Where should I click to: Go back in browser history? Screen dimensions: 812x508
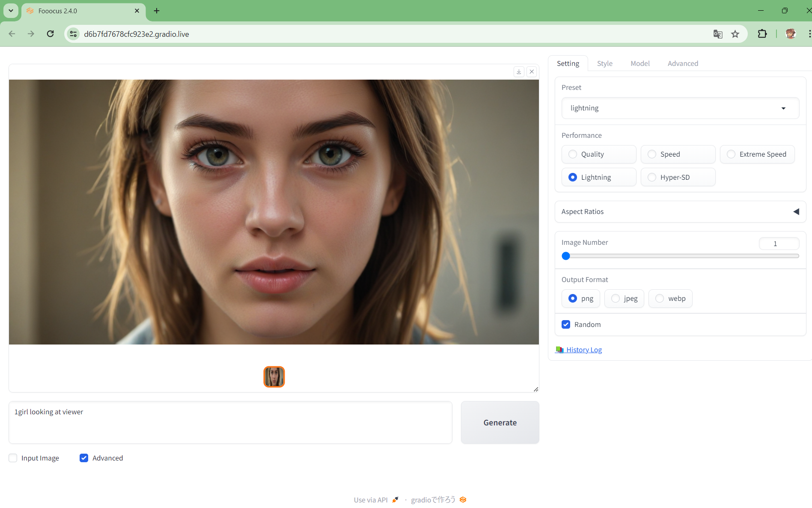tap(12, 34)
